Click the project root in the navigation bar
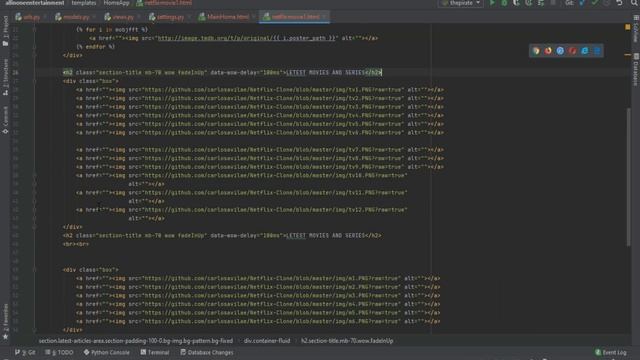This screenshot has height=360, width=640. 35,3
